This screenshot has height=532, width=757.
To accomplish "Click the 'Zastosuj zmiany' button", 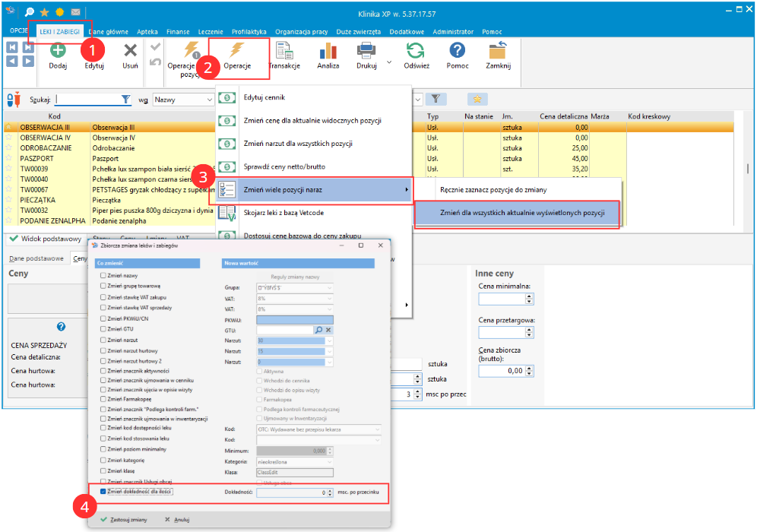I will [x=124, y=520].
